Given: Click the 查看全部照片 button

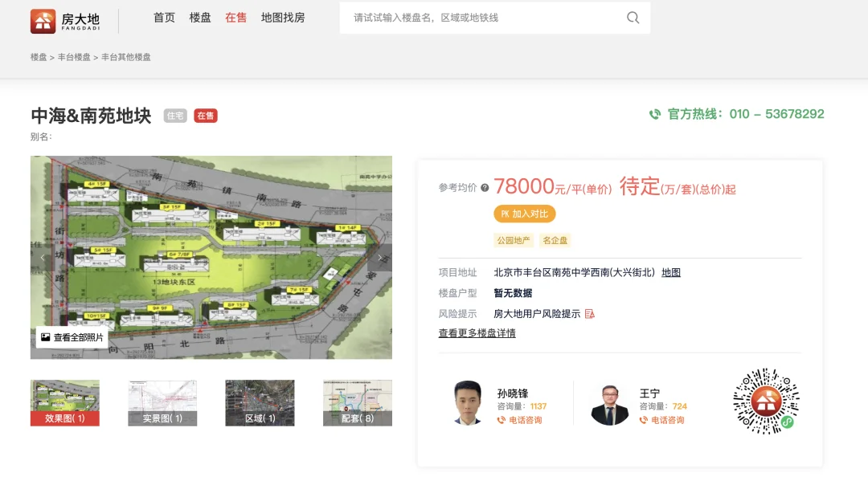Looking at the screenshot, I should coord(72,337).
